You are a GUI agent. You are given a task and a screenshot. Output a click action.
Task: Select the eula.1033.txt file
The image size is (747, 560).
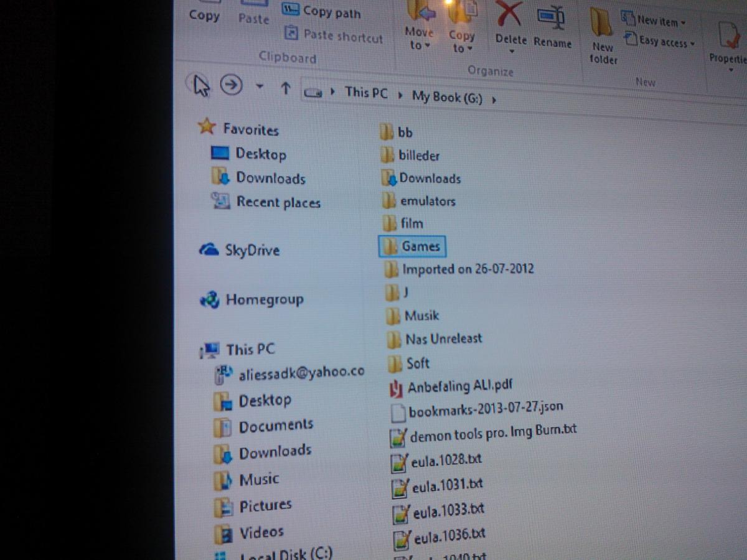[439, 511]
